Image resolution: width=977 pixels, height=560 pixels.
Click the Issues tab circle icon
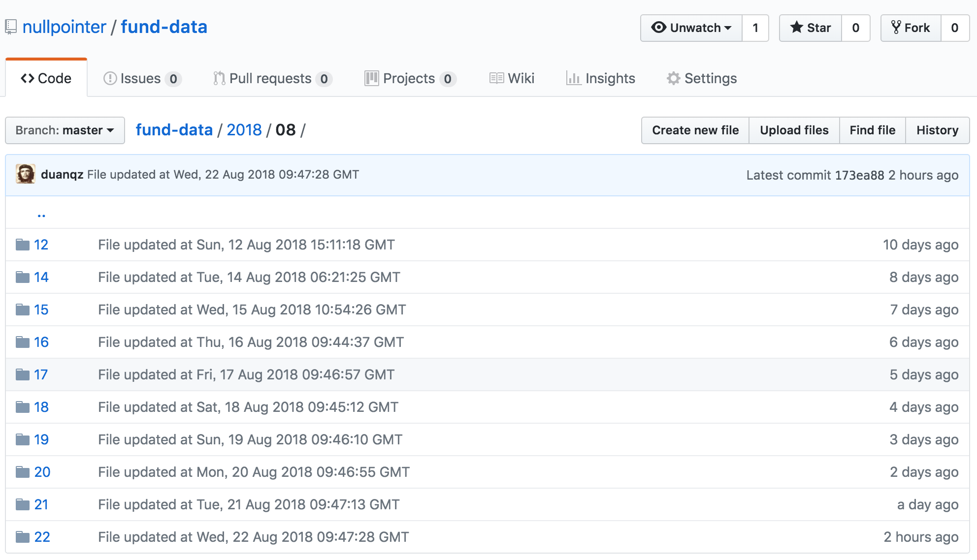pos(110,79)
